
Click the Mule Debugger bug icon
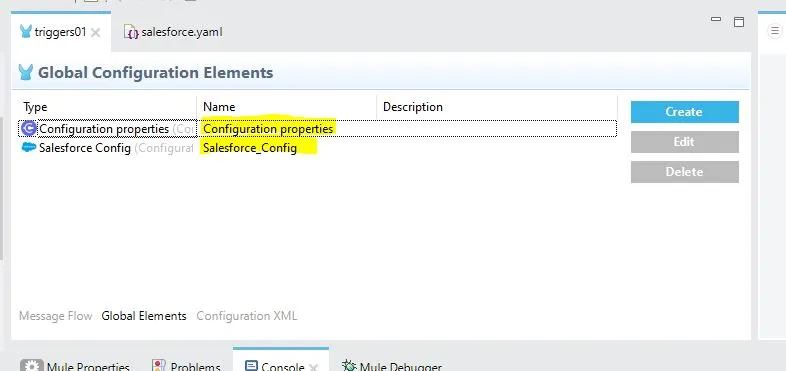click(349, 365)
